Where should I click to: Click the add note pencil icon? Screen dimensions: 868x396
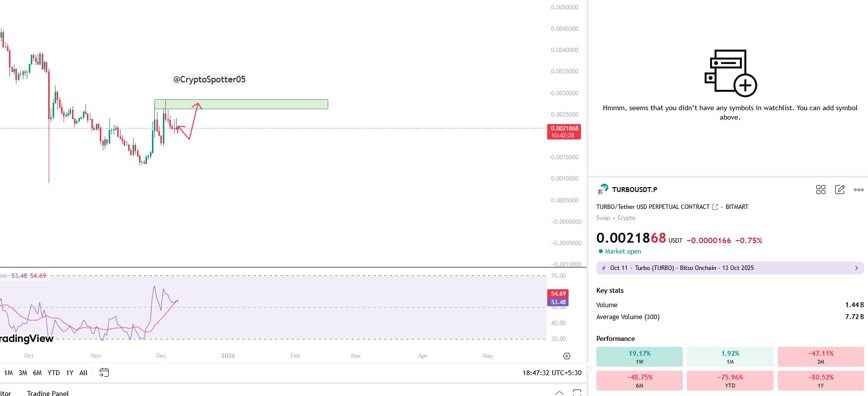pos(840,190)
